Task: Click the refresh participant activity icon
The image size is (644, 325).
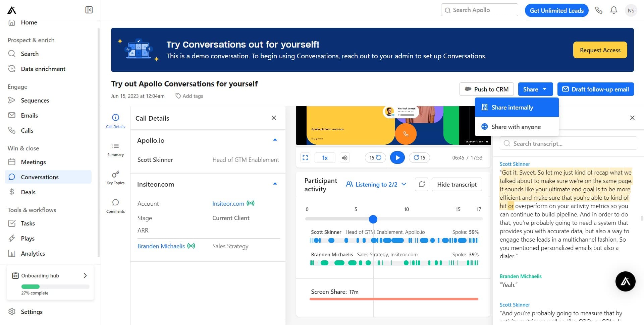Action: [x=422, y=184]
